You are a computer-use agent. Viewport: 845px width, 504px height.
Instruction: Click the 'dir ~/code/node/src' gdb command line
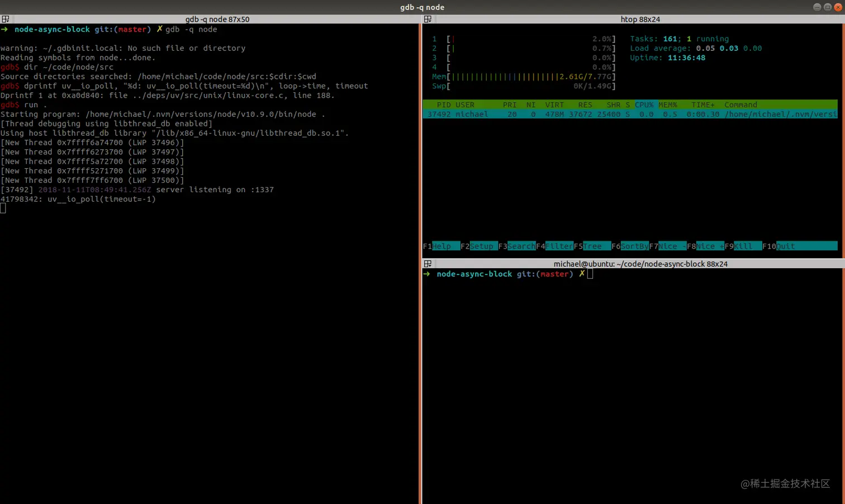(x=57, y=67)
